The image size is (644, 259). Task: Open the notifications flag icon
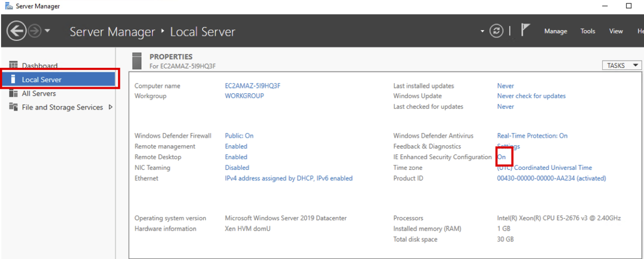(525, 31)
